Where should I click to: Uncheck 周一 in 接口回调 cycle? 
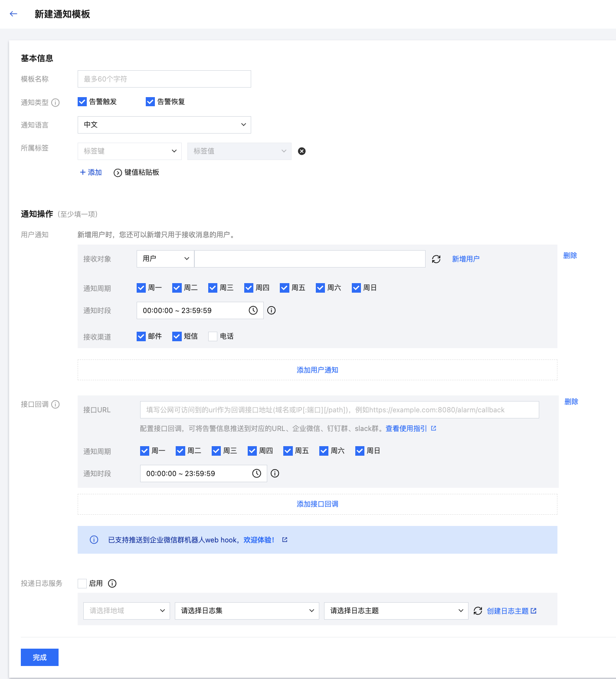pos(144,451)
